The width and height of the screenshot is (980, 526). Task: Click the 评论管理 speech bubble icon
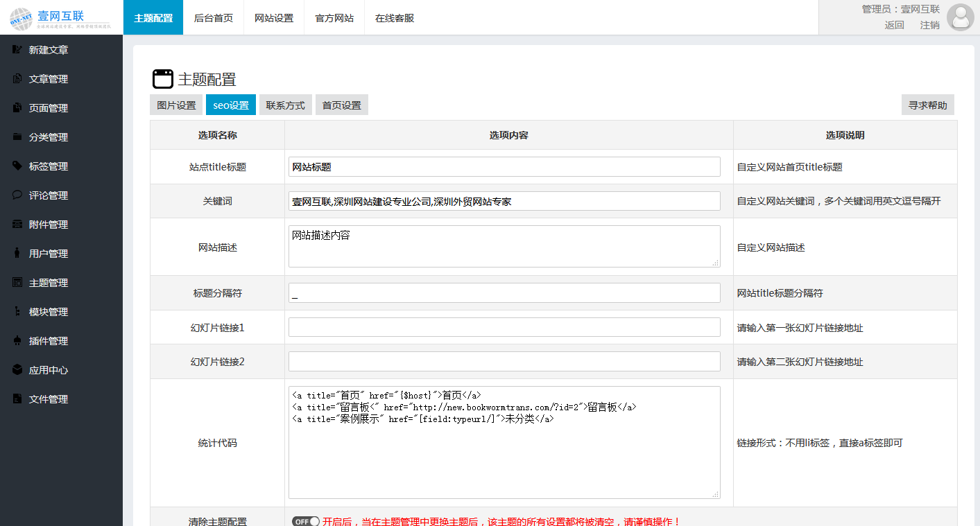(x=17, y=195)
